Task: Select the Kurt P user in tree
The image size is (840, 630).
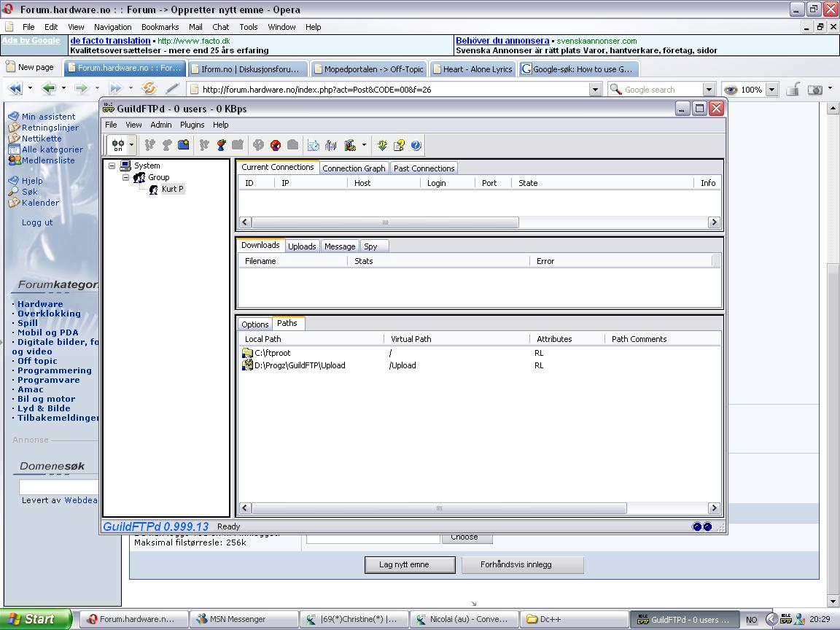Action: point(172,189)
